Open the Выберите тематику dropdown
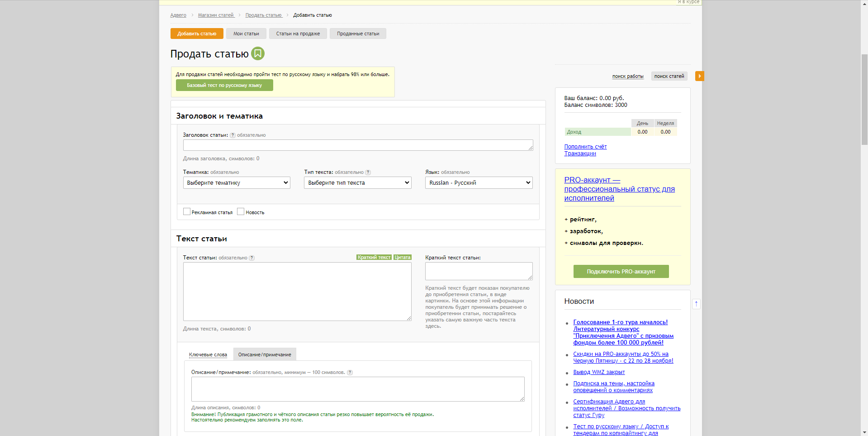This screenshot has height=436, width=868. [x=237, y=182]
